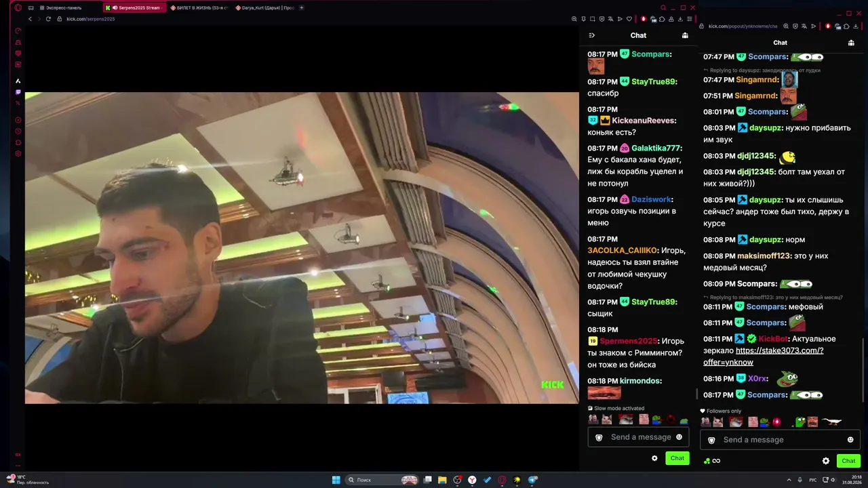Click the stream video player
Viewport: 868px width, 488px height.
(302, 248)
